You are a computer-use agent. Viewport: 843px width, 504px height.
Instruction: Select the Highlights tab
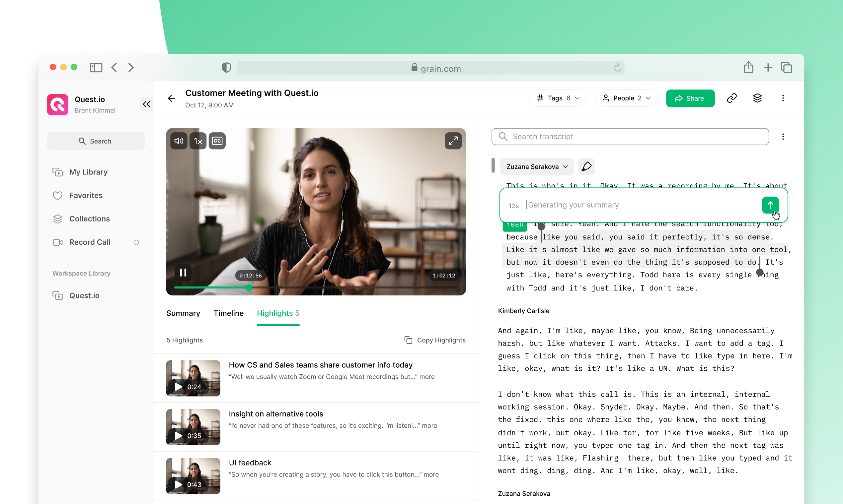pyautogui.click(x=278, y=313)
